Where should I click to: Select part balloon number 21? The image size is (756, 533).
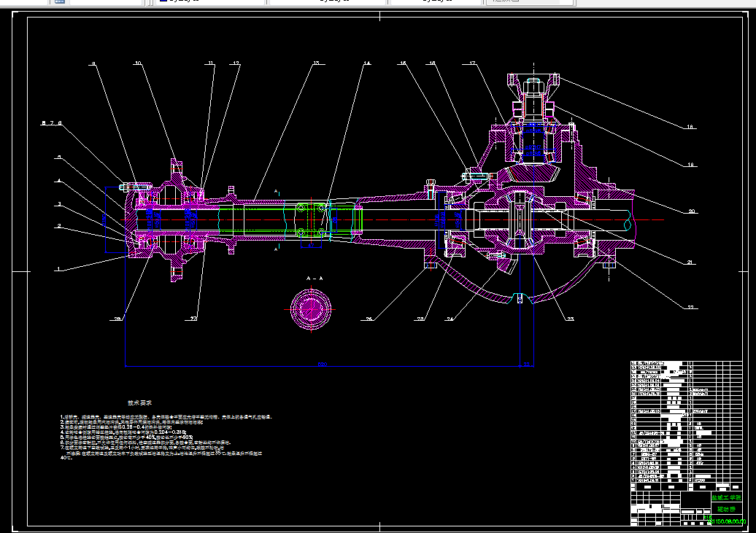(x=690, y=262)
